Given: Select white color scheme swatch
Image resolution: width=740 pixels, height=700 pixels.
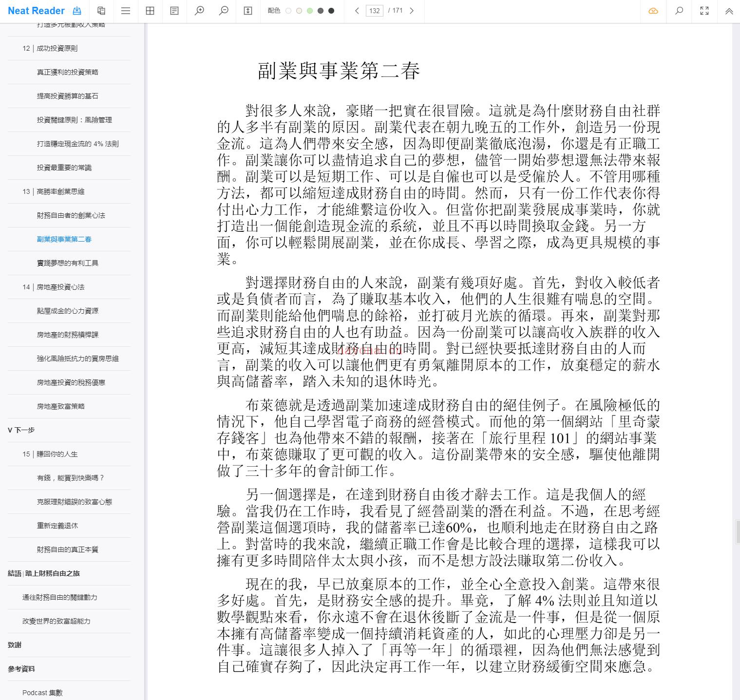Looking at the screenshot, I should (288, 11).
